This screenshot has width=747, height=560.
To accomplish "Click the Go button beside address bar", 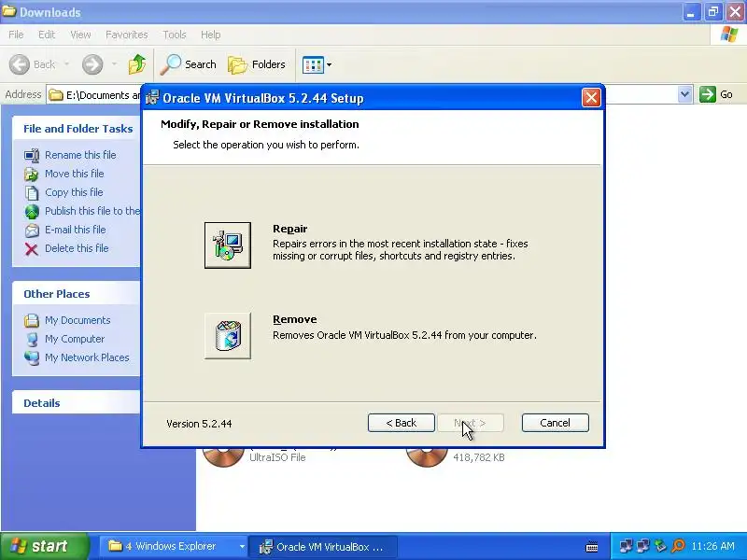I will [716, 94].
